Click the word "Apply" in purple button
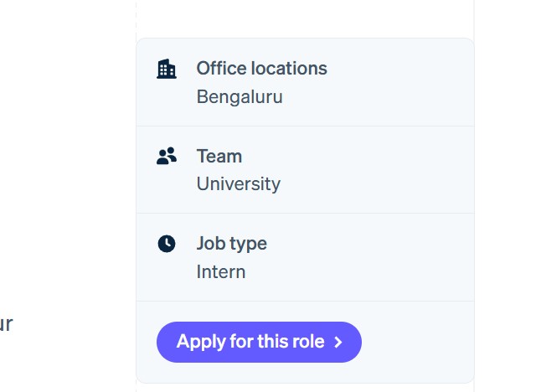The image size is (541, 392). tap(200, 342)
